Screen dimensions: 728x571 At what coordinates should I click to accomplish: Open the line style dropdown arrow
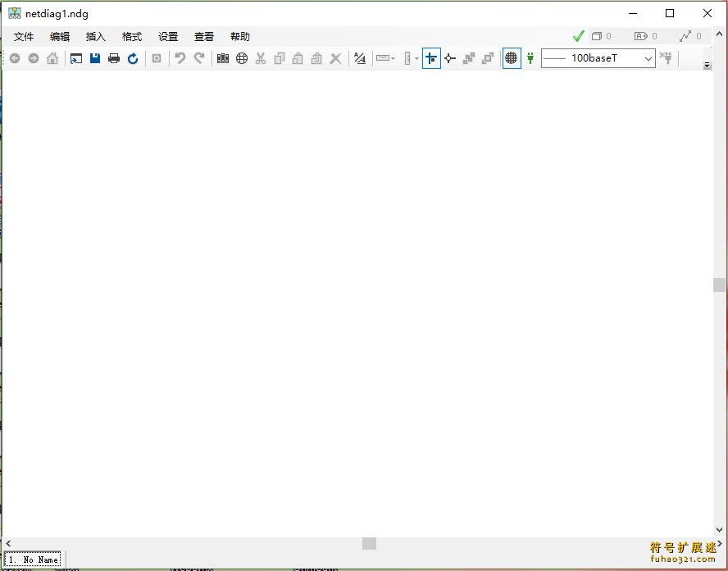(392, 58)
